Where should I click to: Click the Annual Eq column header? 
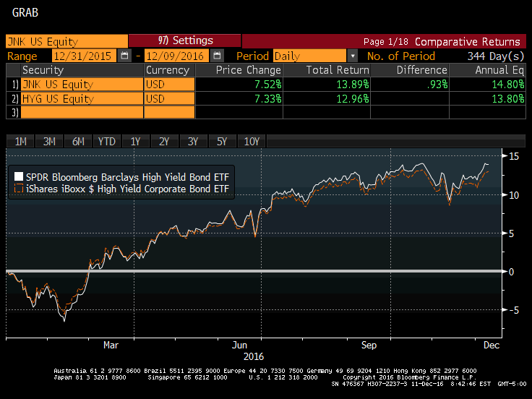pyautogui.click(x=488, y=70)
